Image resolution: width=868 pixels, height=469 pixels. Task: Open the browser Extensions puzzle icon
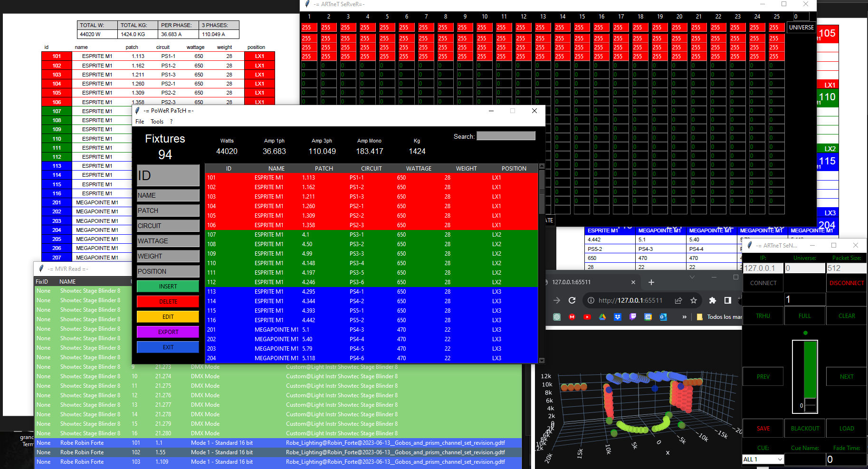point(712,300)
